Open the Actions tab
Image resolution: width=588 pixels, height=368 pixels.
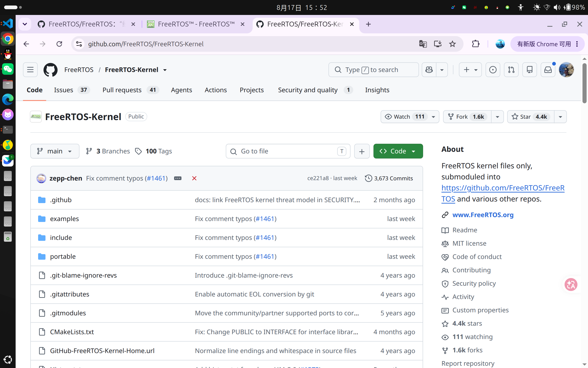[215, 90]
